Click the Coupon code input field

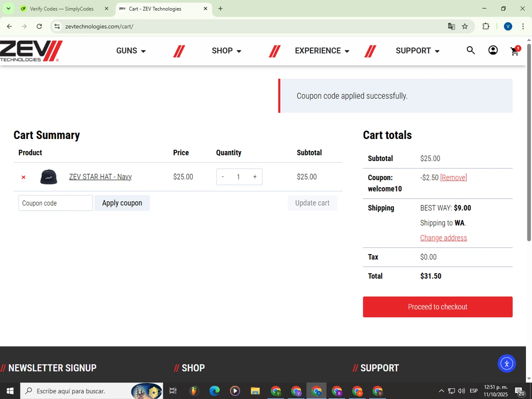coord(56,203)
